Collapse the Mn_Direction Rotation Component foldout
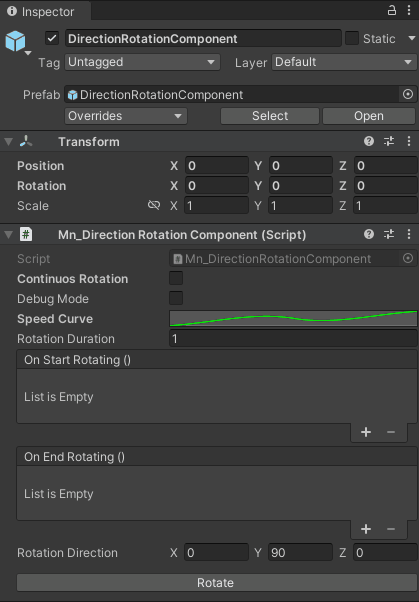Image resolution: width=419 pixels, height=602 pixels. 8,235
